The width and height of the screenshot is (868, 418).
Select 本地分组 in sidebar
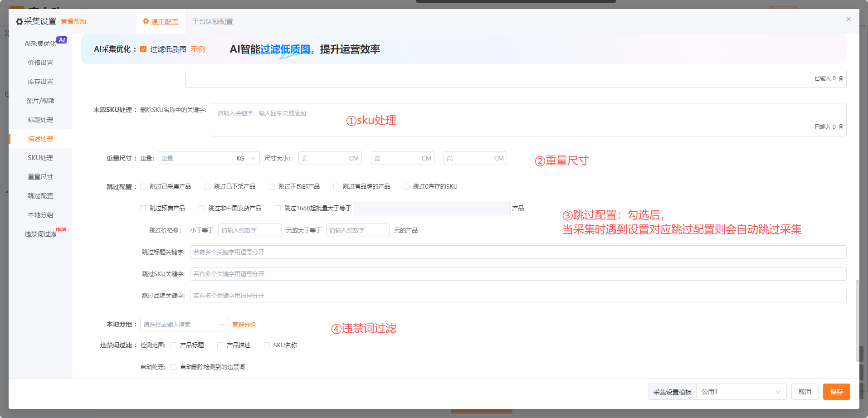coord(40,215)
